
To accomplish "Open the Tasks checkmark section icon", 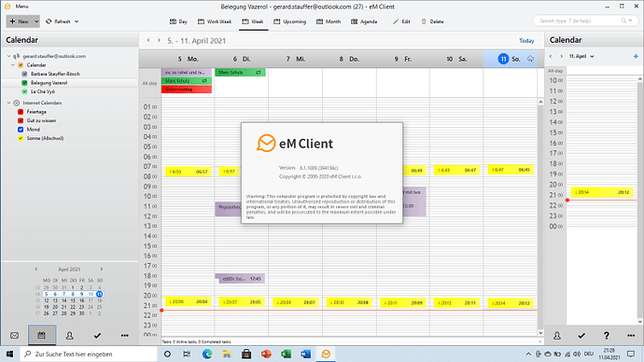I will click(97, 336).
